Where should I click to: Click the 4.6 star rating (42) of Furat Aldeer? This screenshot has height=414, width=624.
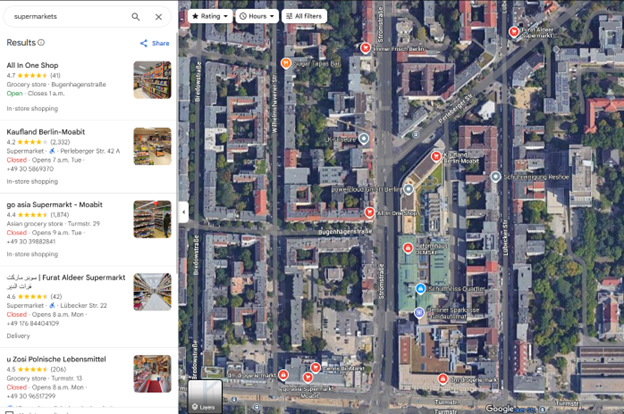pos(34,297)
